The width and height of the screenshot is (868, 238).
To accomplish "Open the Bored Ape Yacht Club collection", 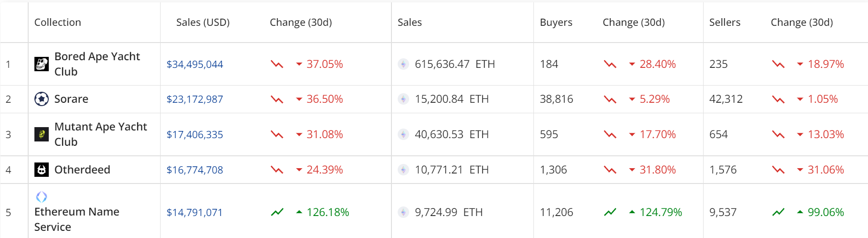I will point(97,64).
